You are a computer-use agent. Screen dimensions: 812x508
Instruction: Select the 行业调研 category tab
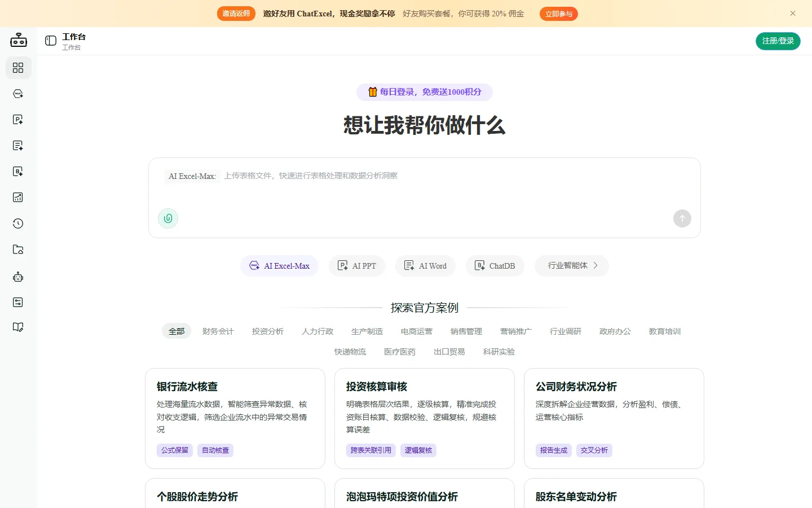pos(566,331)
